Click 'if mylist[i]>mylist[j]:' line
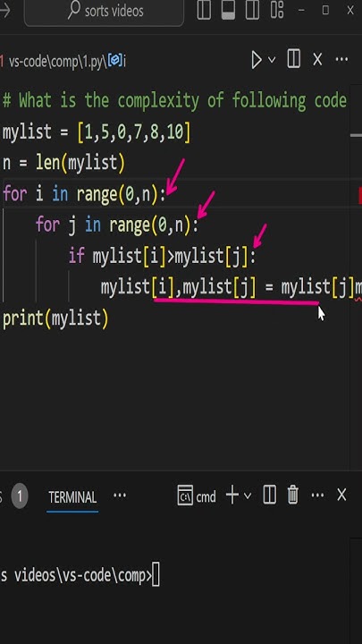362x644 pixels. (x=162, y=257)
